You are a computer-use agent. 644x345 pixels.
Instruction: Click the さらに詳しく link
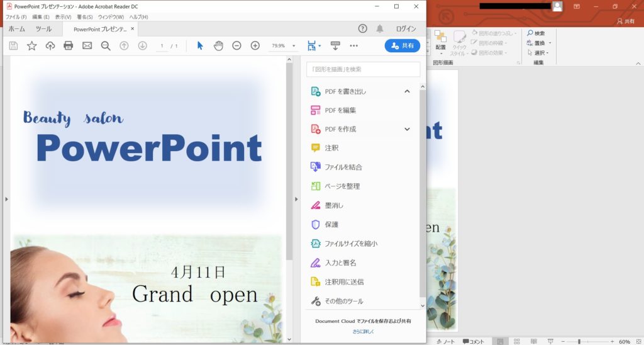point(363,331)
